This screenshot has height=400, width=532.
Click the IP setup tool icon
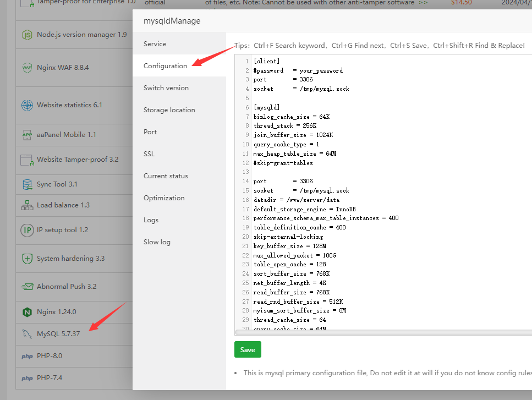point(27,230)
